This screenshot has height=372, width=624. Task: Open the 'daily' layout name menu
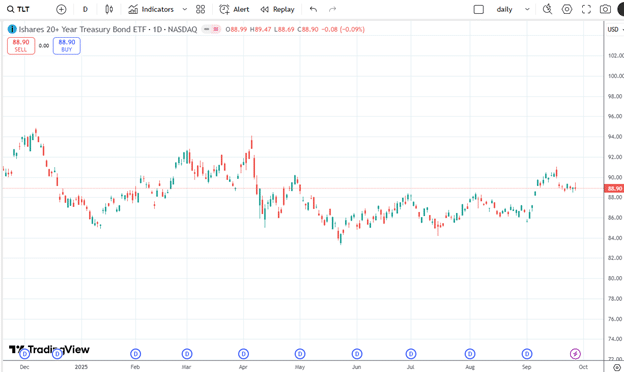pos(504,9)
